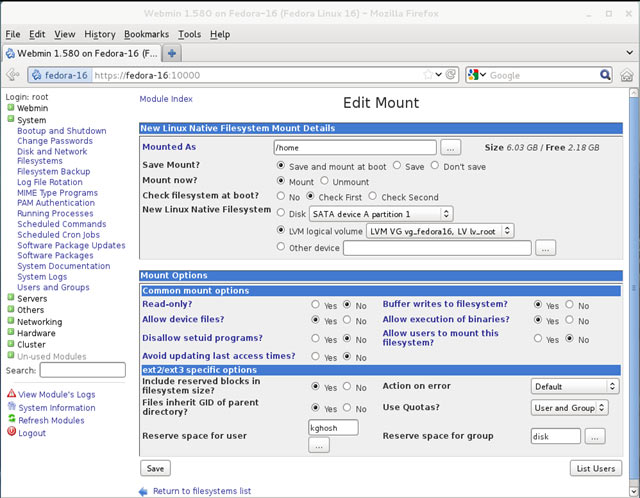Click the List Users button

click(x=596, y=468)
